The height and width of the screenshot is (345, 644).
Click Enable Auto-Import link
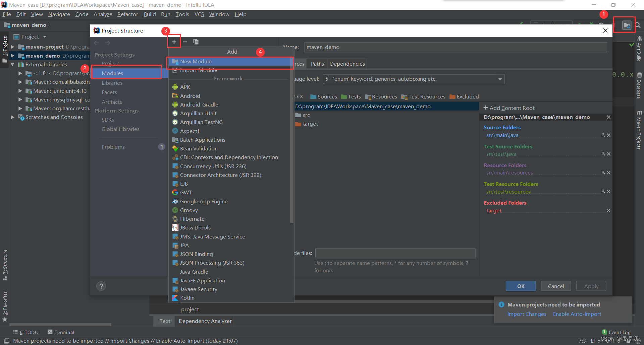coord(577,314)
